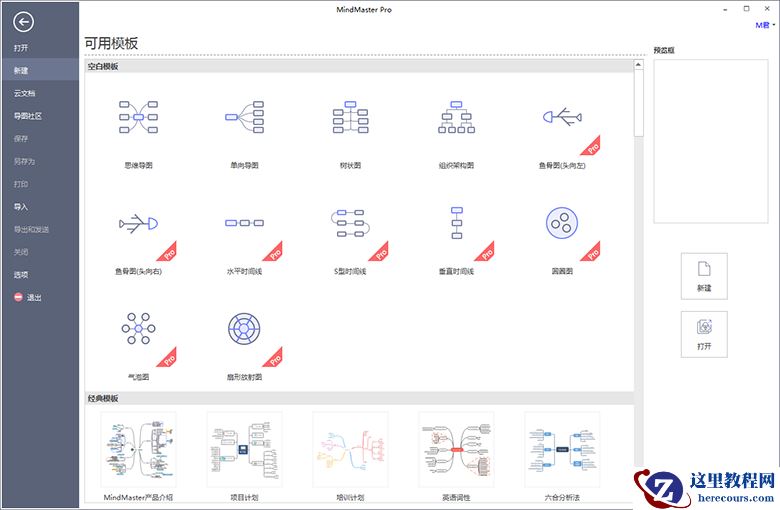Click the template list scrollbar thumb
Screen dimensions: 780x510
tap(639, 103)
